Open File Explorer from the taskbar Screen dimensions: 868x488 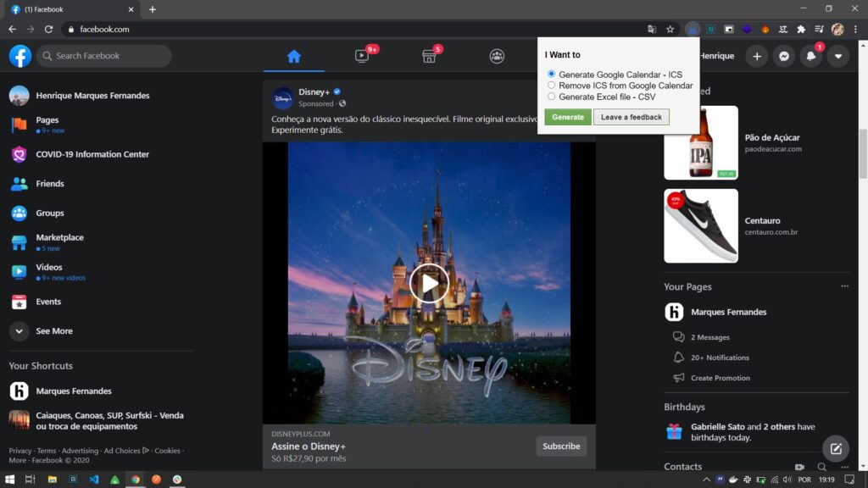coord(52,480)
